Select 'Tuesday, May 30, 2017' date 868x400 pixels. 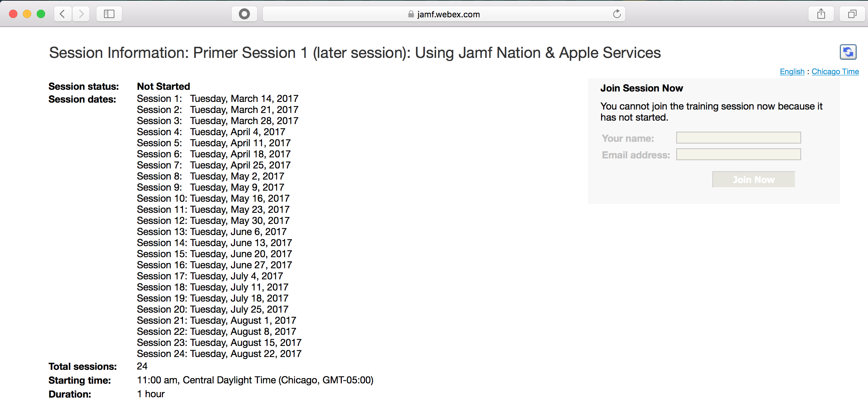coord(240,221)
